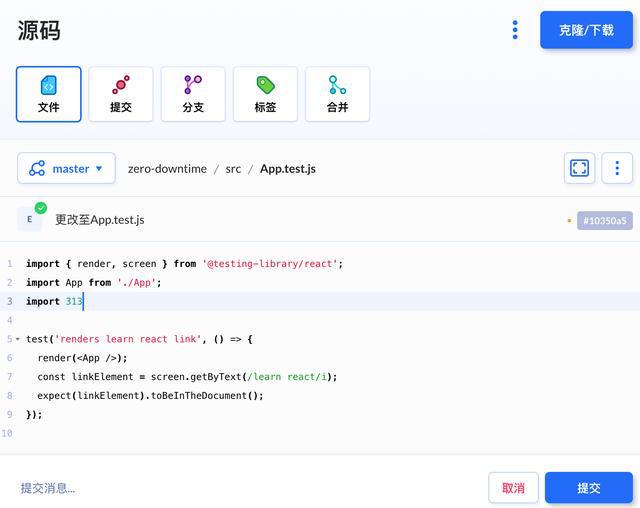The height and width of the screenshot is (508, 640).
Task: Click render(<App />); on line 6
Action: click(82, 358)
